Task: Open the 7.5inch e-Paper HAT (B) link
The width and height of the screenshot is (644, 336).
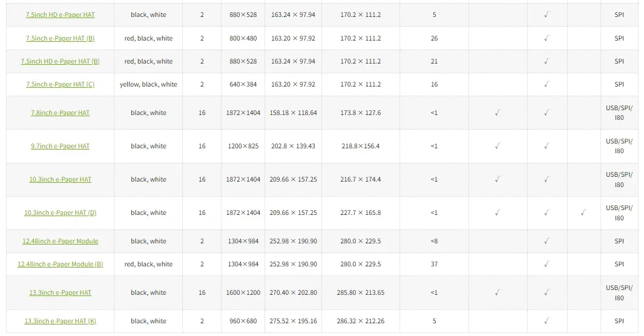Action: [x=60, y=38]
